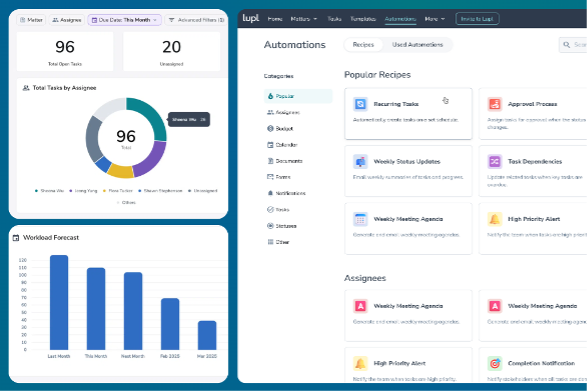Click the Total Open Tasks 96 card
This screenshot has width=588, height=392.
65,51
